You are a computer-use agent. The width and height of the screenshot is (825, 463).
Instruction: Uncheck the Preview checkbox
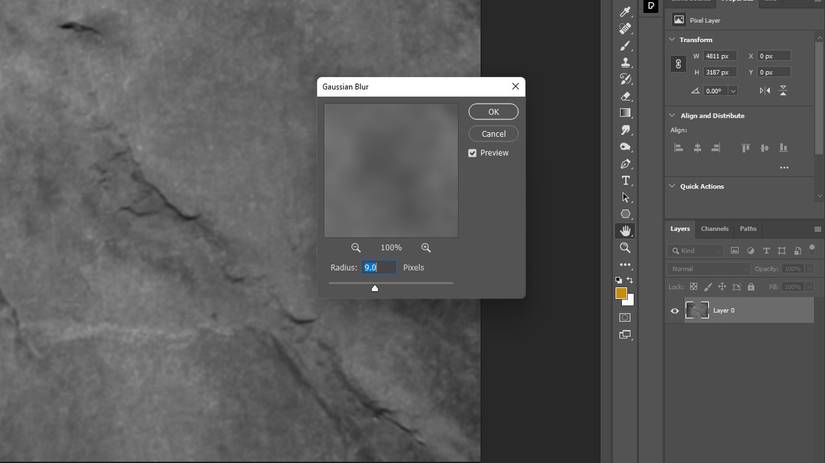(472, 153)
